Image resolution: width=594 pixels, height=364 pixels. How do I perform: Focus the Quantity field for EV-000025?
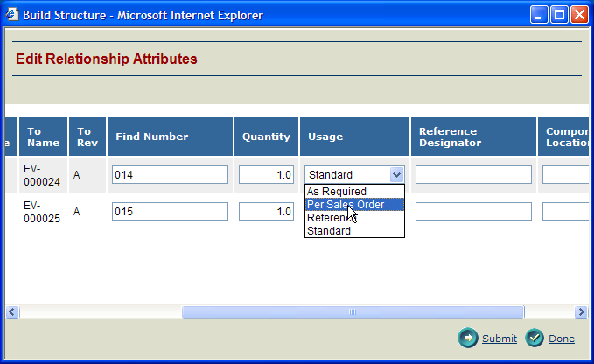(266, 212)
